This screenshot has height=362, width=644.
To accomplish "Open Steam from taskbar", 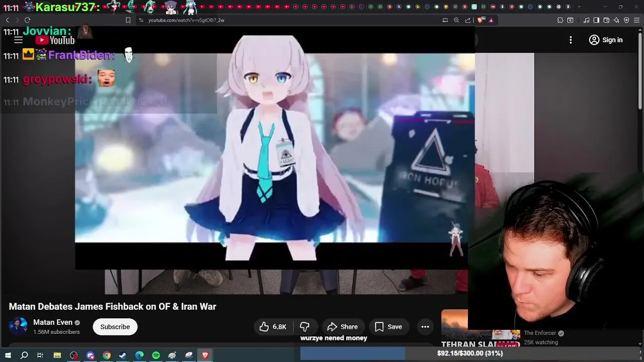I will coord(123,355).
